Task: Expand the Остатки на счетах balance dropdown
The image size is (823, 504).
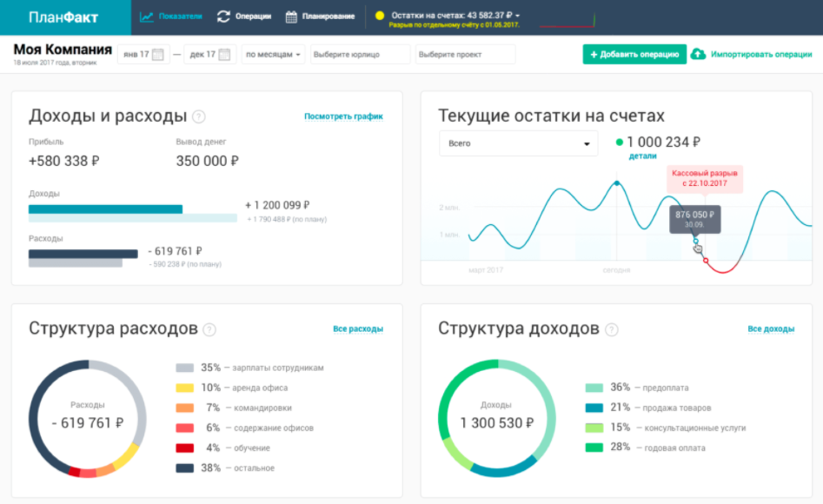Action: point(446,15)
